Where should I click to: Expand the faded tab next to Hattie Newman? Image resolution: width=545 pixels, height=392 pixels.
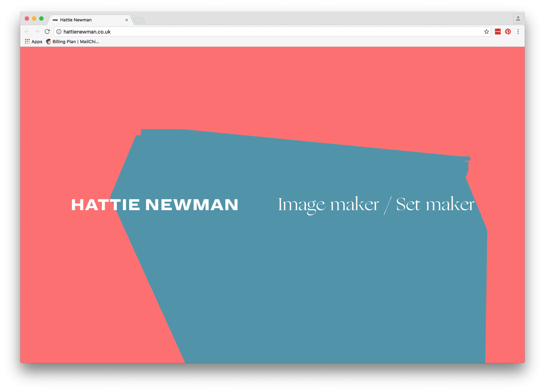pos(139,20)
